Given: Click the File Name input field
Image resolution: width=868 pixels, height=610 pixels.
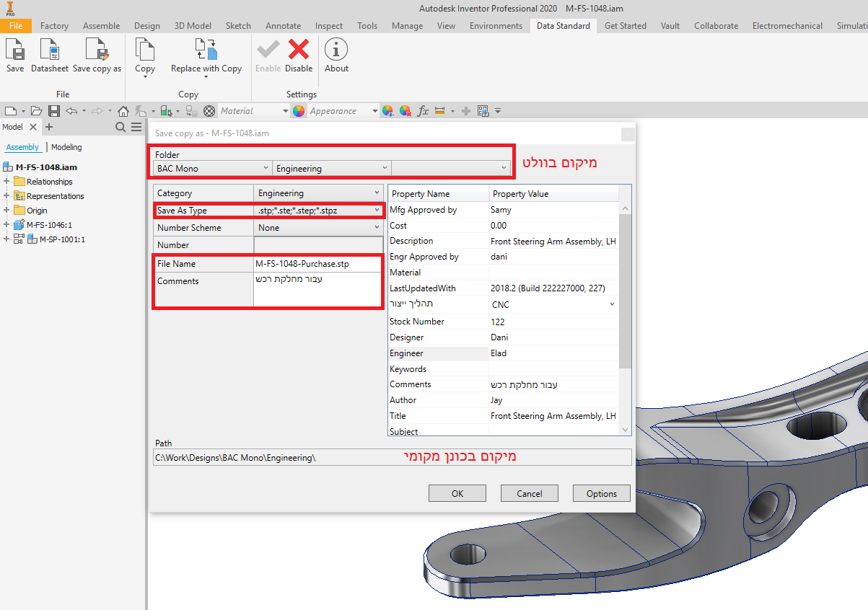Looking at the screenshot, I should 318,264.
